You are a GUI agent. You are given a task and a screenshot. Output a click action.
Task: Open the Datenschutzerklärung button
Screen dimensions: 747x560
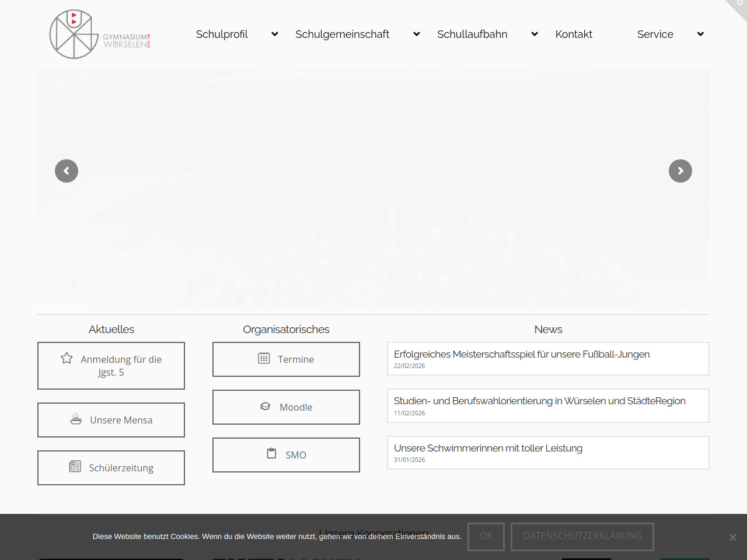click(582, 536)
